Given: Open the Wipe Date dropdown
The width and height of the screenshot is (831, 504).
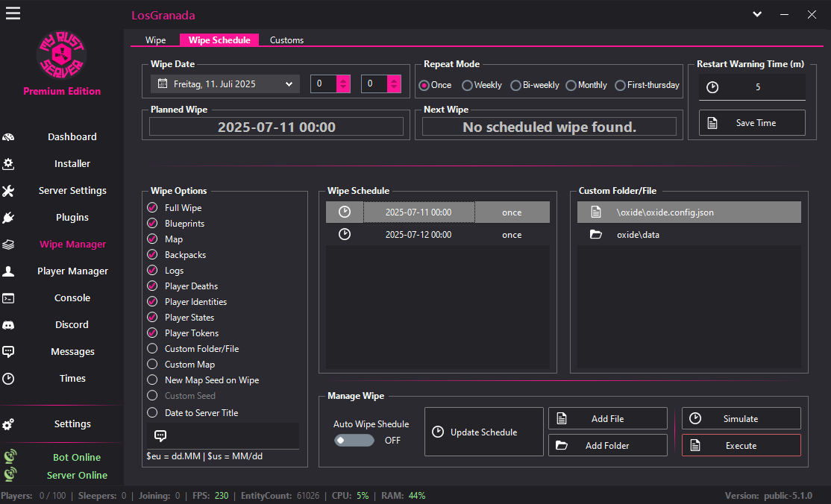Looking at the screenshot, I should 289,84.
